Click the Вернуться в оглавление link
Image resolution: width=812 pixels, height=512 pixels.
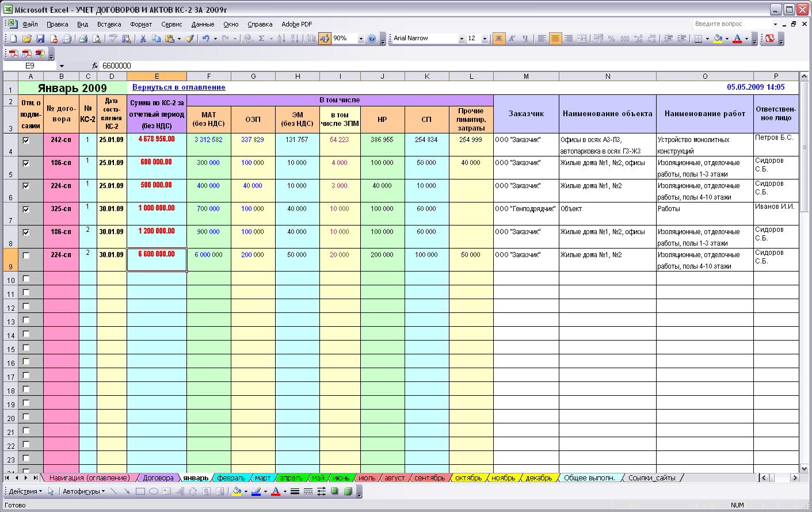coord(178,87)
